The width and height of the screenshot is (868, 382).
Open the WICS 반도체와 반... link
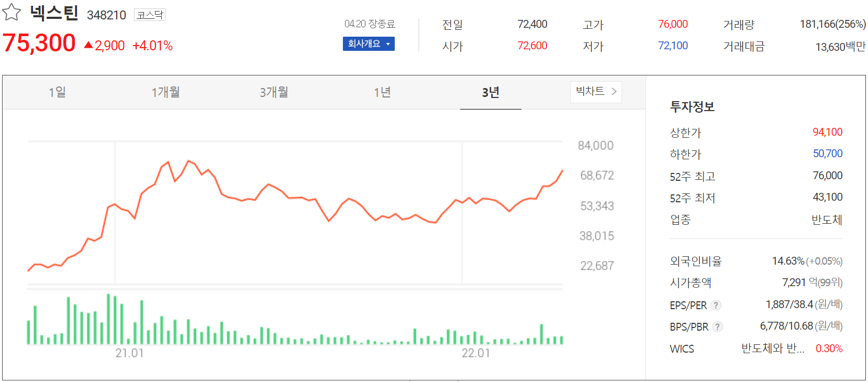point(773,348)
